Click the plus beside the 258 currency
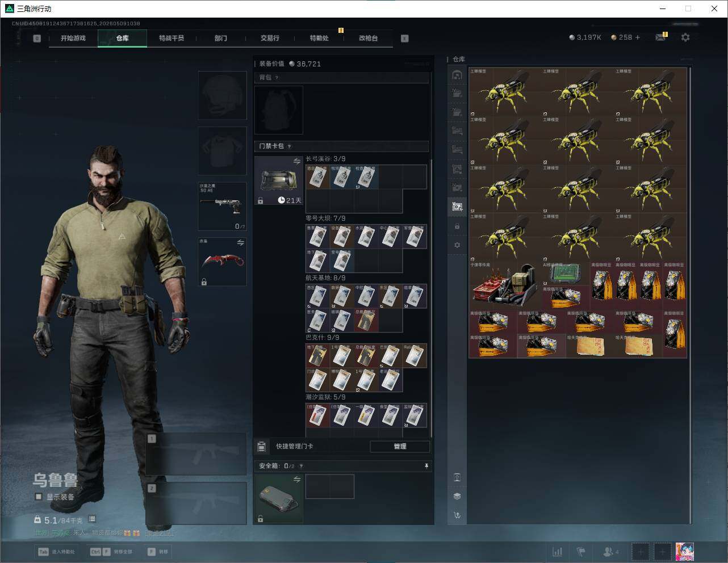Screen dimensions: 728x563 pos(638,37)
